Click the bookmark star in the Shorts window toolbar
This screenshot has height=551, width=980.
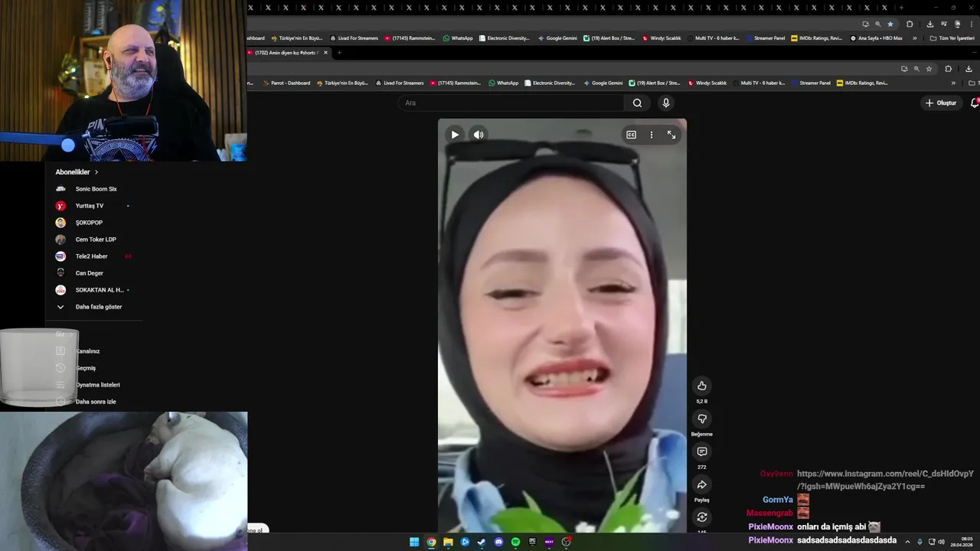pyautogui.click(x=929, y=68)
